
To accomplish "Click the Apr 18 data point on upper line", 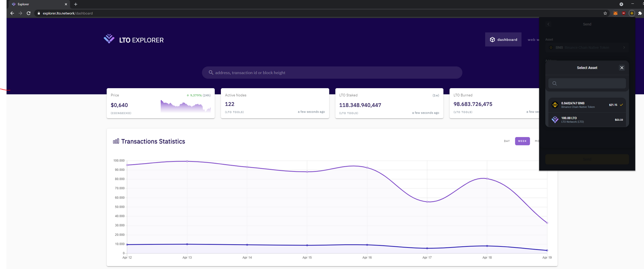I will coord(487,179).
